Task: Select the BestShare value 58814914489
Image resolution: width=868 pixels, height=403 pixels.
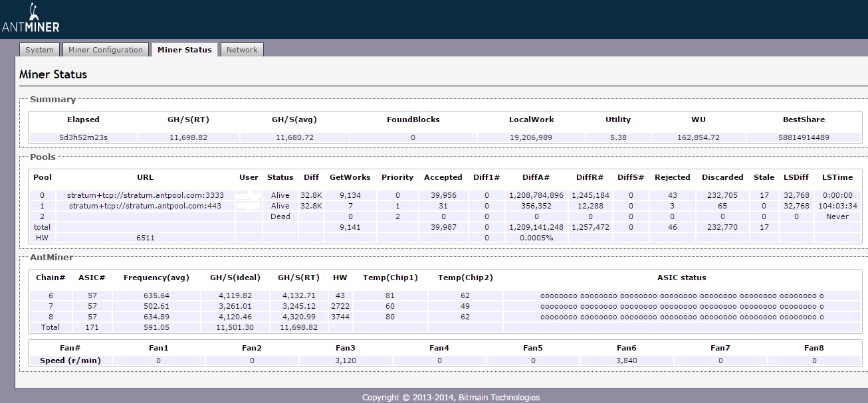Action: 803,137
